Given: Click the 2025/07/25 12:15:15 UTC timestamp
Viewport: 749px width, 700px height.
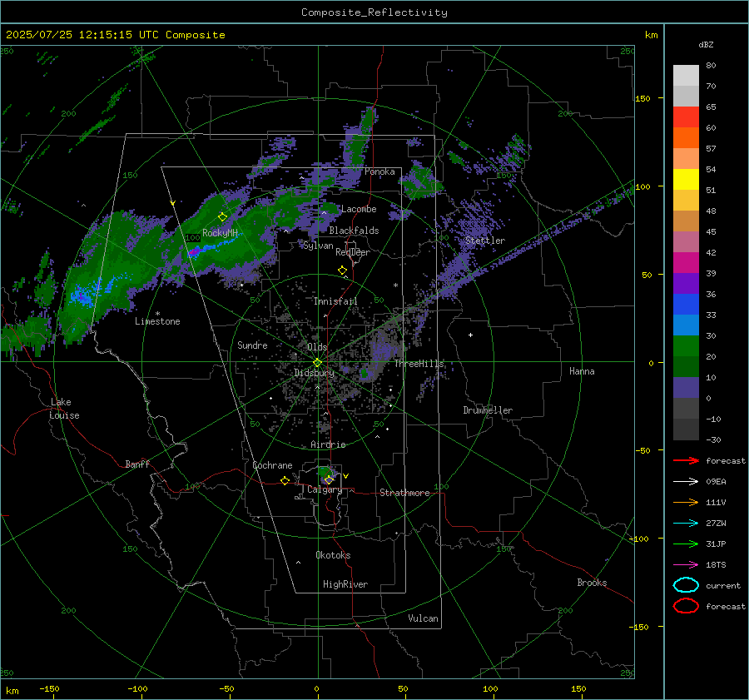Looking at the screenshot, I should (x=82, y=35).
